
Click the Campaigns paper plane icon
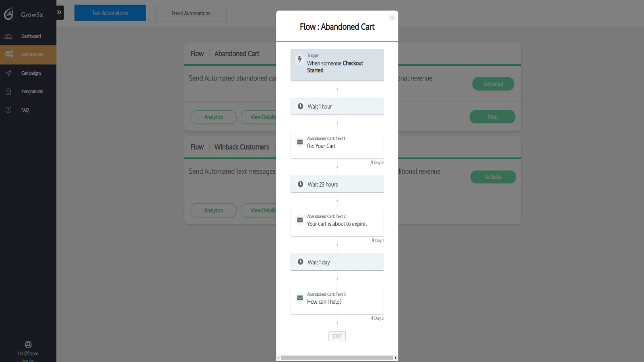pyautogui.click(x=8, y=73)
